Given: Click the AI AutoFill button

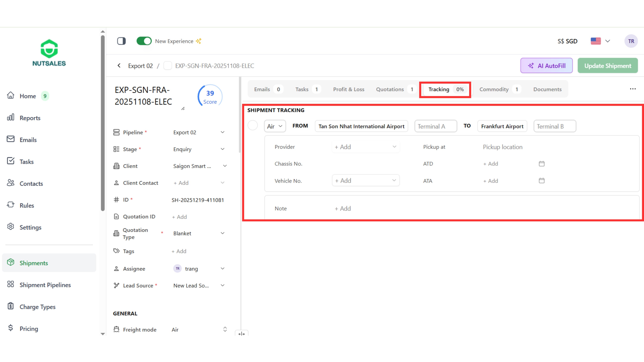Looking at the screenshot, I should (546, 66).
